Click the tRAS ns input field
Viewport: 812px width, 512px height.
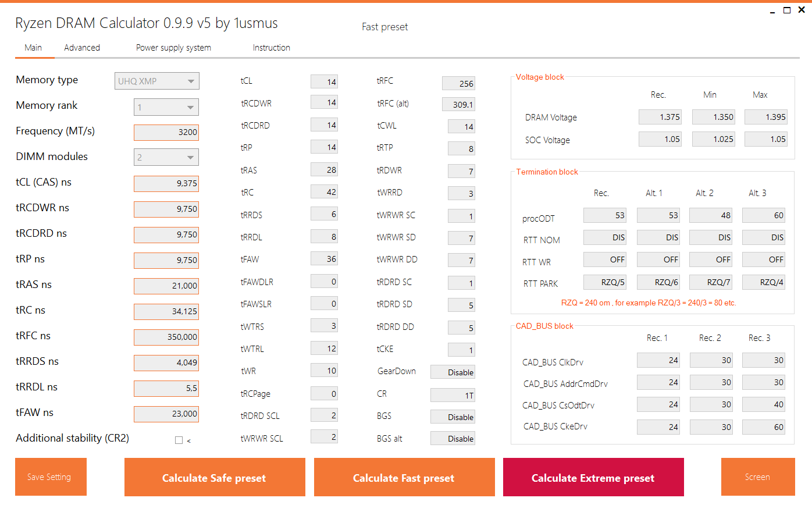[166, 286]
